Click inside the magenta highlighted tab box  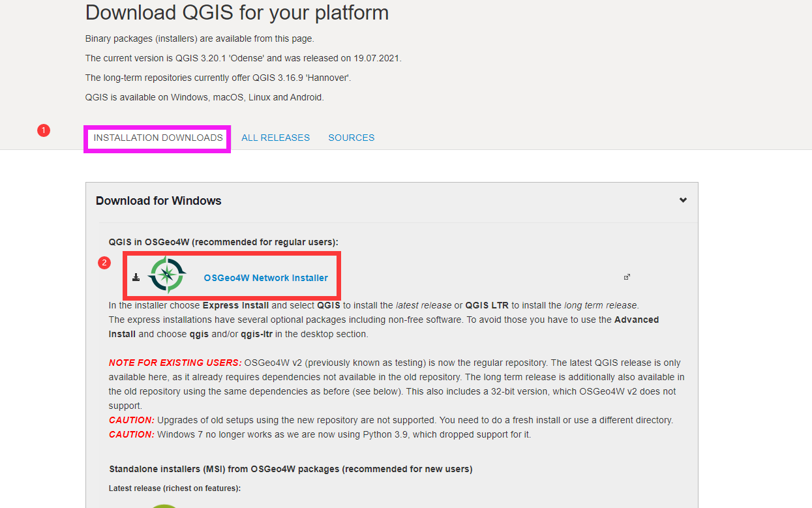[x=157, y=138]
